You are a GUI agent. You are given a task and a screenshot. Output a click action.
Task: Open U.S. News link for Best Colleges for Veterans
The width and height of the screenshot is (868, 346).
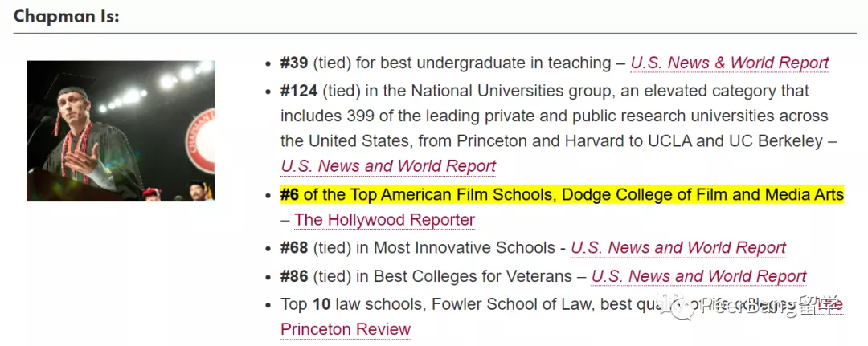[698, 276]
